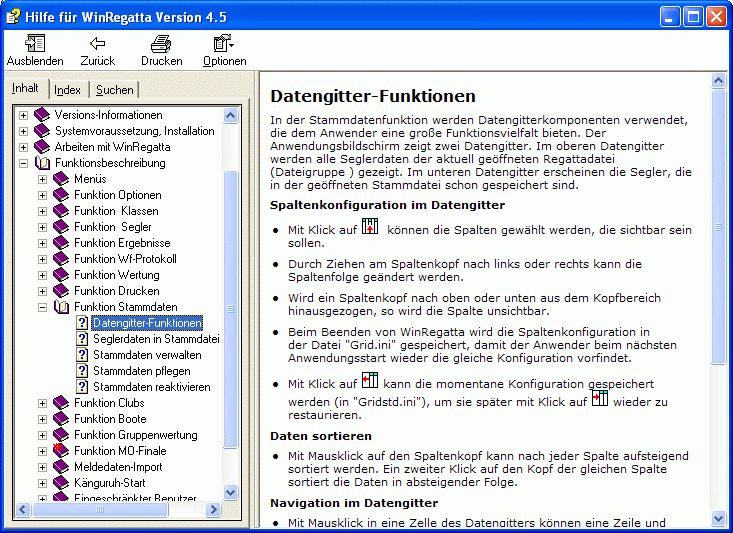Image resolution: width=733 pixels, height=533 pixels.
Task: Switch to the Suchen tab
Action: 114,90
